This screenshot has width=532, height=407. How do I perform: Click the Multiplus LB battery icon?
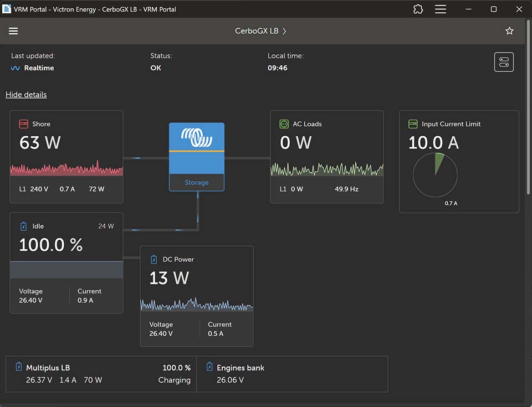click(x=19, y=367)
